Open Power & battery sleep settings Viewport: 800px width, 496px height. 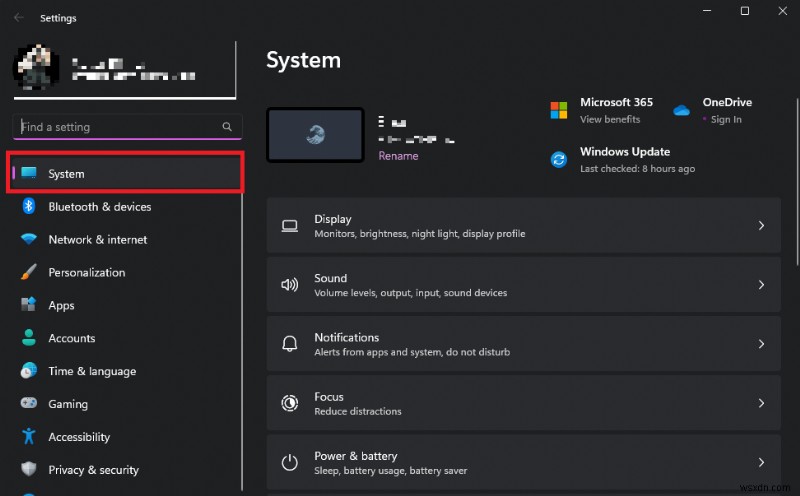pos(523,462)
